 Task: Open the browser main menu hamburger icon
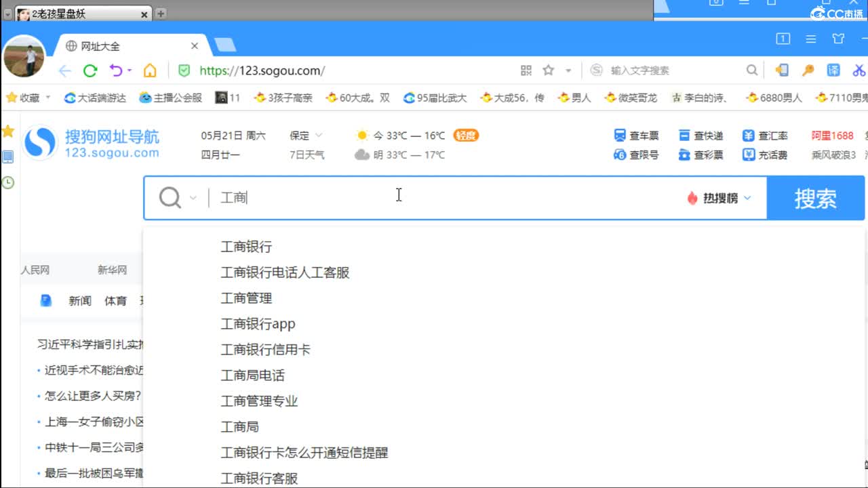pos(811,39)
